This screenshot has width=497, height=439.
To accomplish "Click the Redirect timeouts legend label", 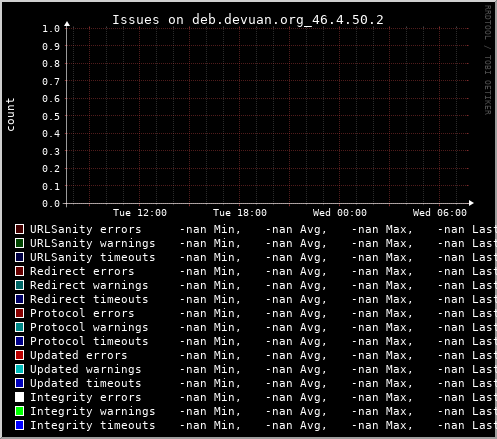I will tap(89, 299).
